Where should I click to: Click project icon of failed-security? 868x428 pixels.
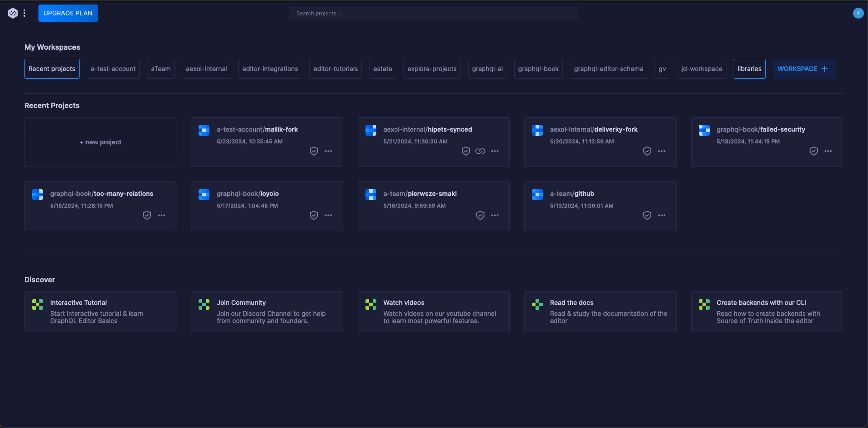(704, 130)
